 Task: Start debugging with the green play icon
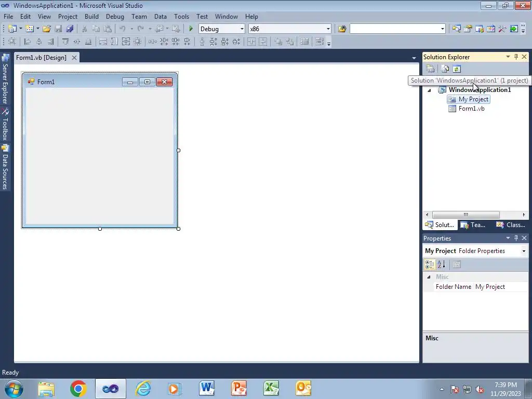click(191, 29)
